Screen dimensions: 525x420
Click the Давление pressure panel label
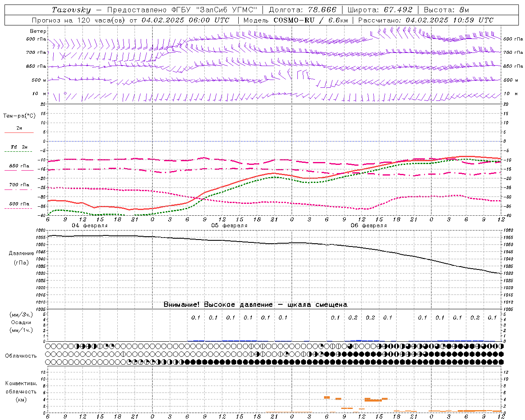coord(21,253)
